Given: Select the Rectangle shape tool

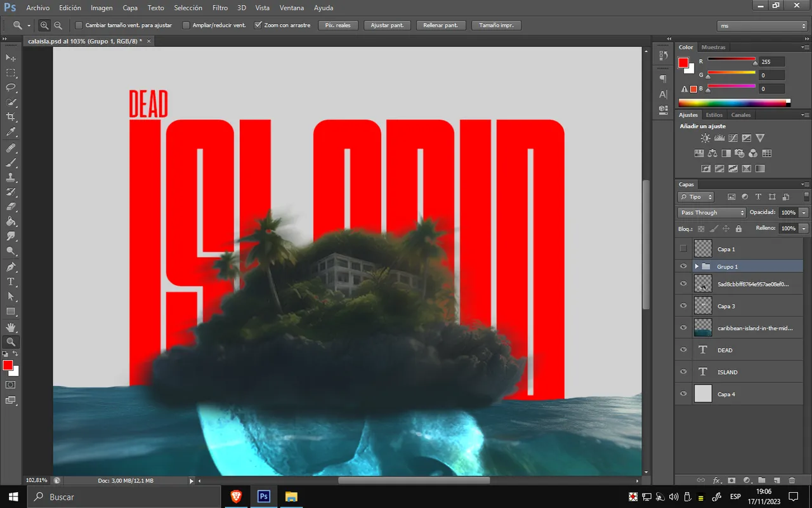Looking at the screenshot, I should pyautogui.click(x=11, y=312).
